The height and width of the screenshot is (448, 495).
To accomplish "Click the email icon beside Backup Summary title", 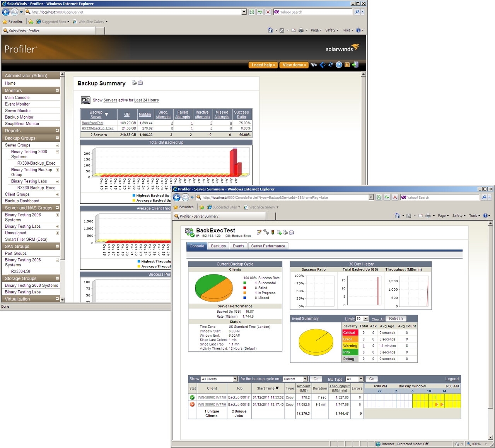I will click(x=141, y=83).
